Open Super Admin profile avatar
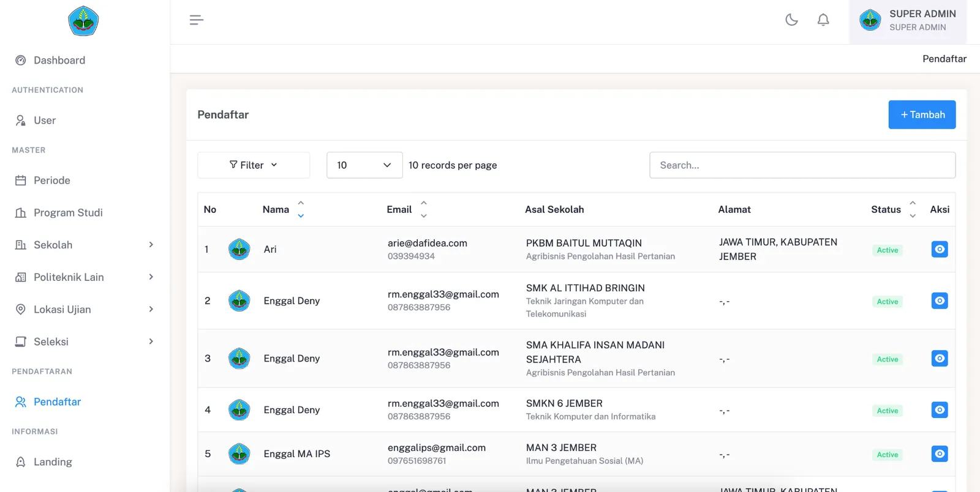Viewport: 980px width, 492px height. [x=870, y=20]
